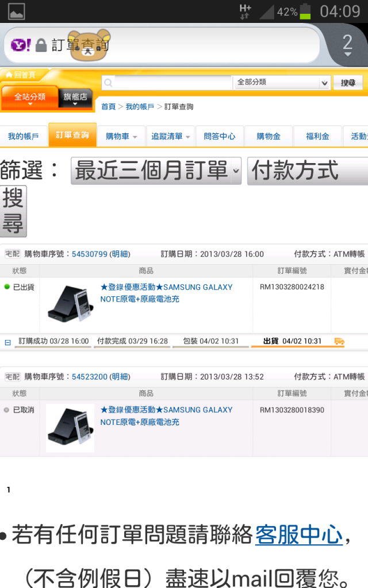Open the 福利金 tab
Viewport: 368px width, 588px height.
tap(317, 136)
